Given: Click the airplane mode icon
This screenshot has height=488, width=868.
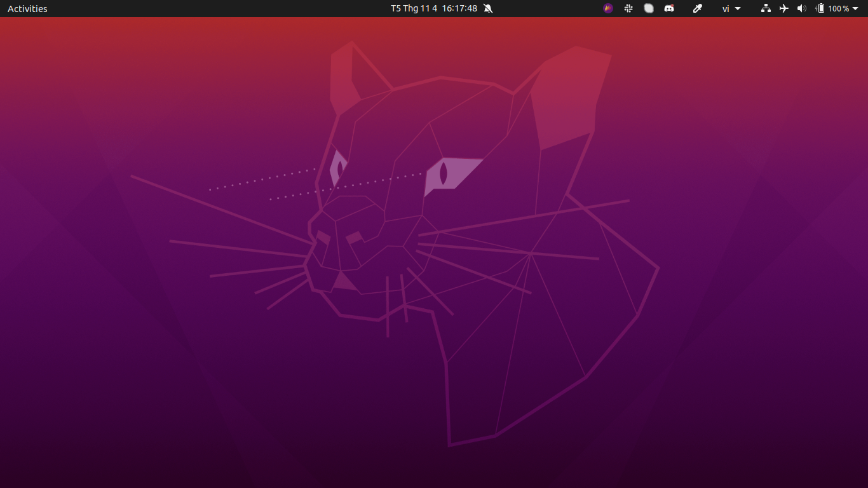Looking at the screenshot, I should 783,8.
